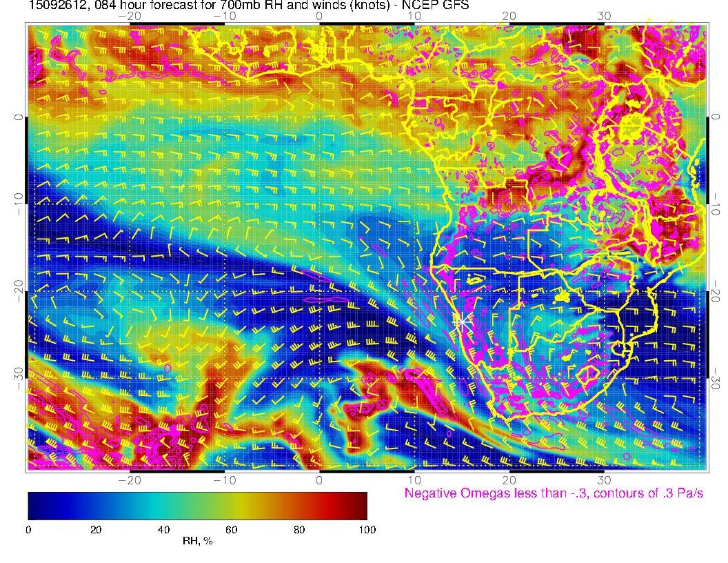
Task: Click the '80' tick label under the colorbar
Action: [299, 530]
